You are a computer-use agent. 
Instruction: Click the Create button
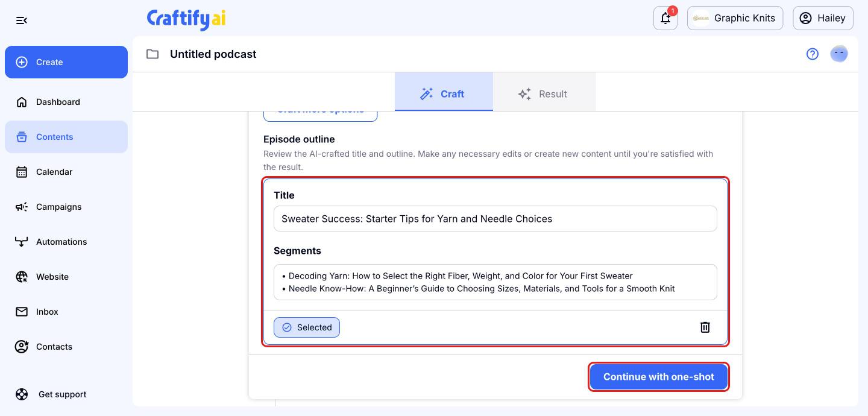click(66, 62)
